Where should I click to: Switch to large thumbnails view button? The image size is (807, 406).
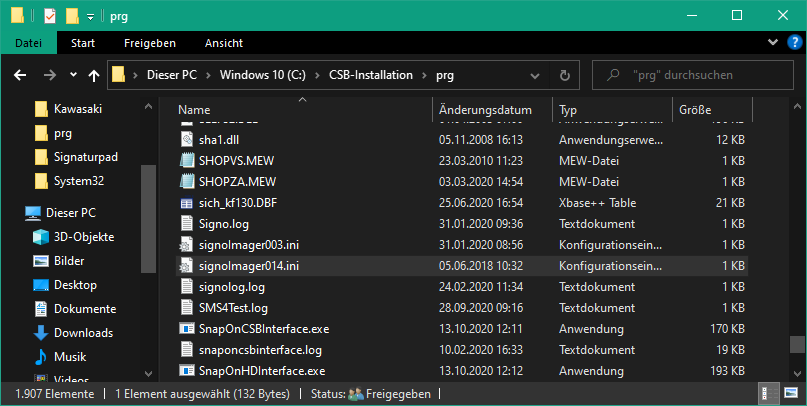pyautogui.click(x=791, y=394)
